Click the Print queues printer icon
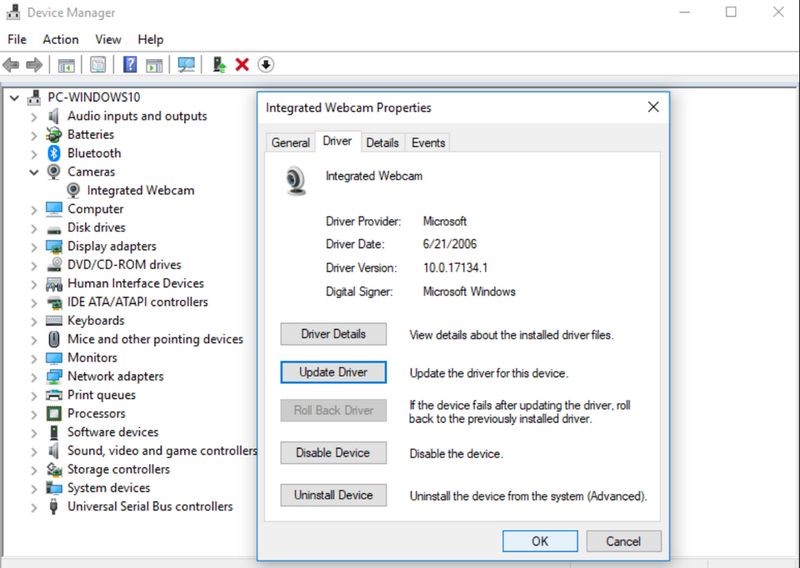 click(54, 395)
